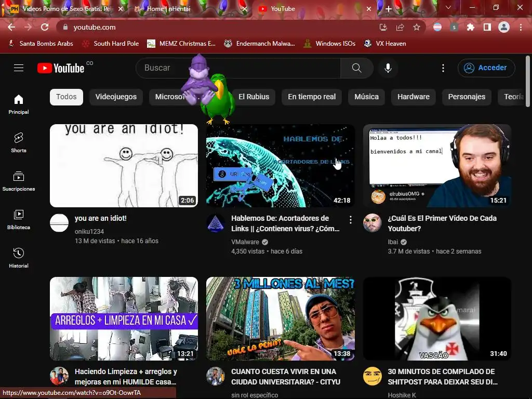Start voice search with microphone icon
This screenshot has height=399, width=532.
[388, 68]
